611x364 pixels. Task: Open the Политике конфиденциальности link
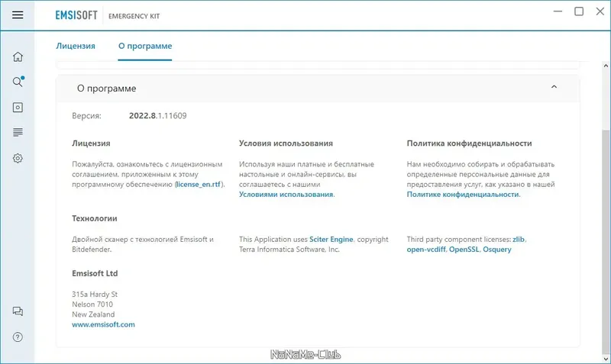click(x=463, y=195)
